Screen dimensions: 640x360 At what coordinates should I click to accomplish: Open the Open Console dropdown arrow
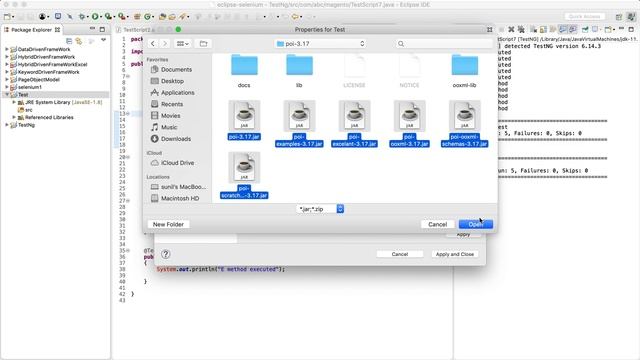coord(614,30)
